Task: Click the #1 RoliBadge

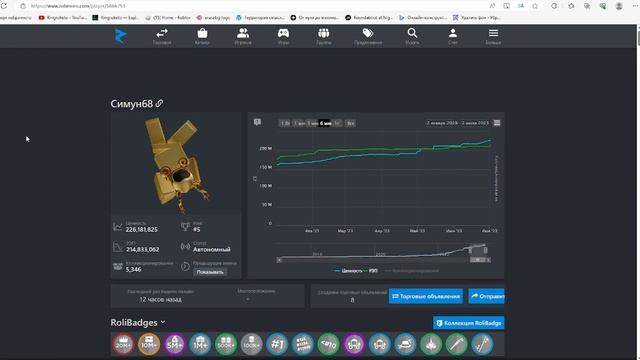Action: click(277, 344)
